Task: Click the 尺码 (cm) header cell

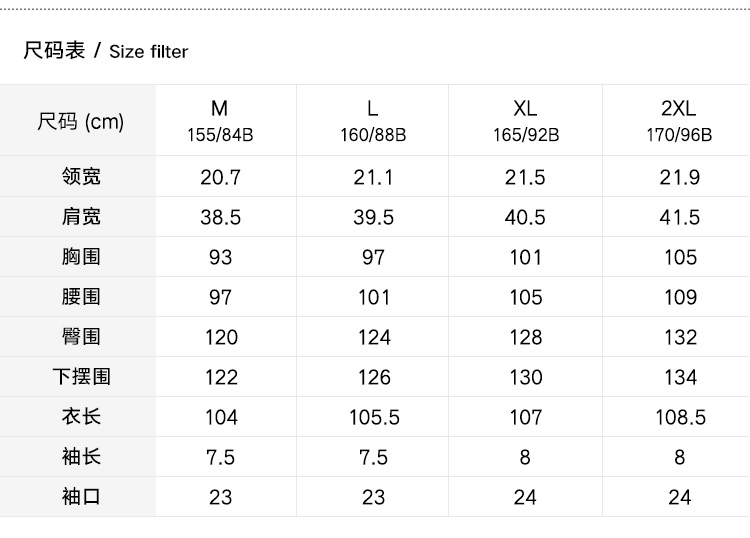Action: [80, 121]
